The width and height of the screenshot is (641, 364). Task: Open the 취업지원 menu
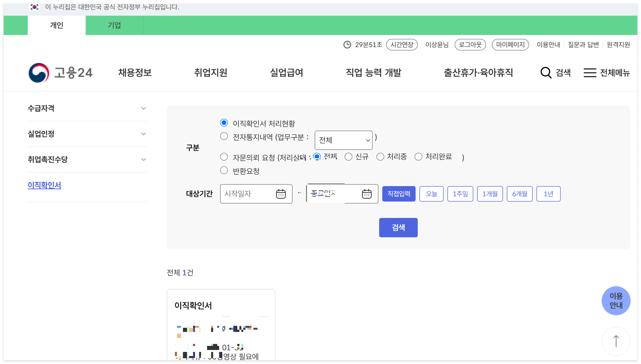[x=211, y=73]
